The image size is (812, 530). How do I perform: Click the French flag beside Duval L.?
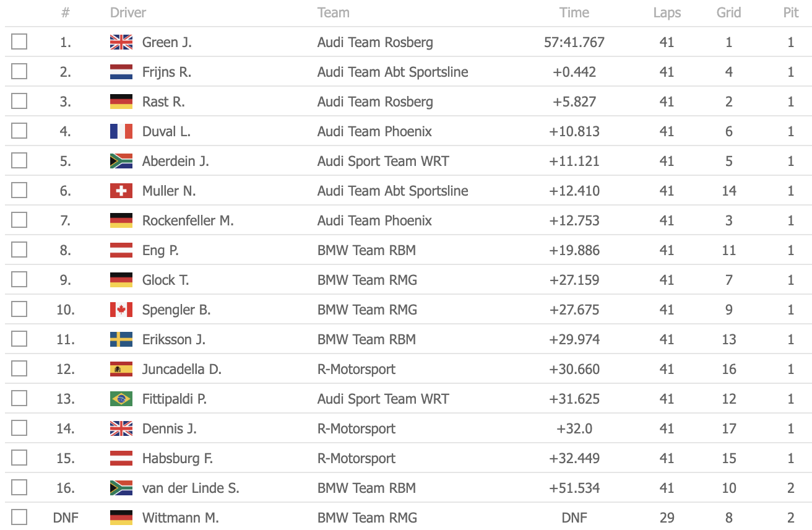[121, 131]
